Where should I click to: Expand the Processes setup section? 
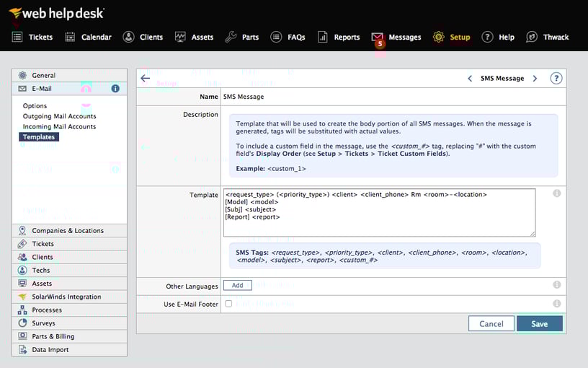(47, 310)
